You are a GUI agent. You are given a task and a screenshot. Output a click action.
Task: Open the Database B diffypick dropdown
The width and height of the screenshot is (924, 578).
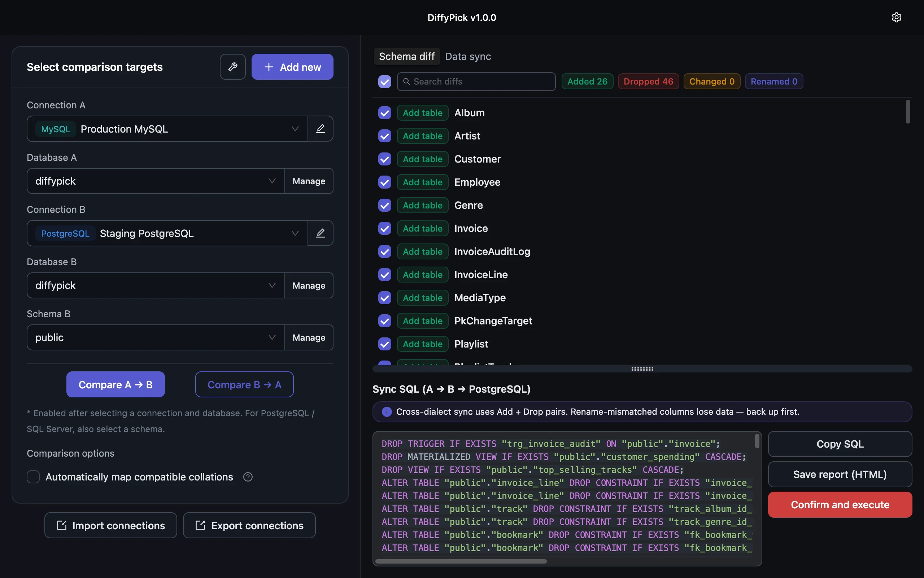(156, 285)
